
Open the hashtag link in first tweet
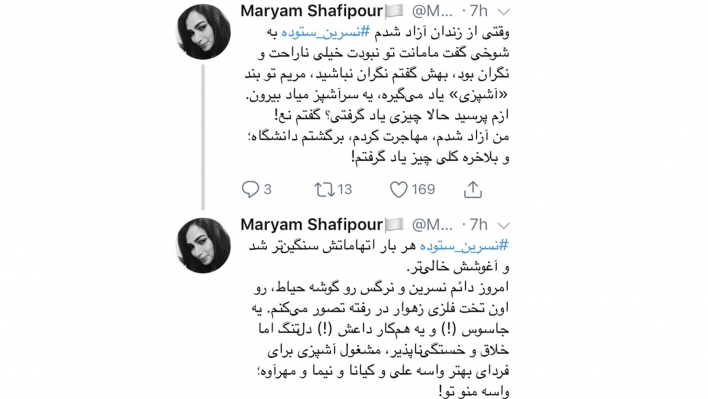click(x=326, y=32)
